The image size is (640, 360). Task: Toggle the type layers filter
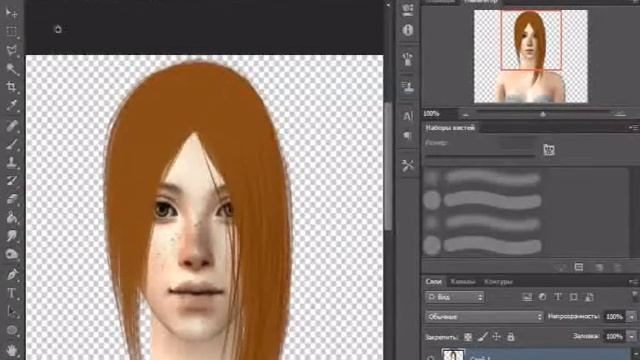coord(558,297)
